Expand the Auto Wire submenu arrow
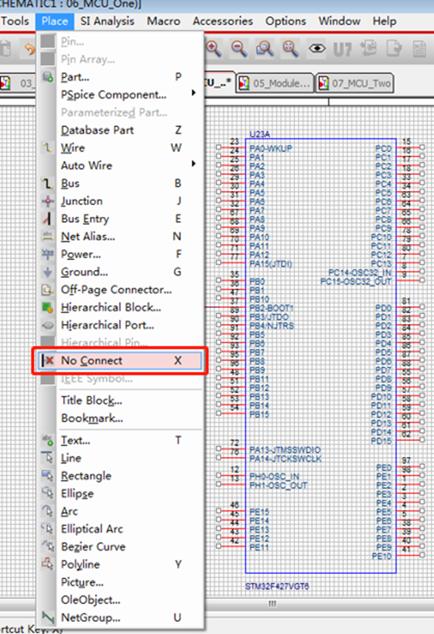The image size is (434, 634). [194, 164]
